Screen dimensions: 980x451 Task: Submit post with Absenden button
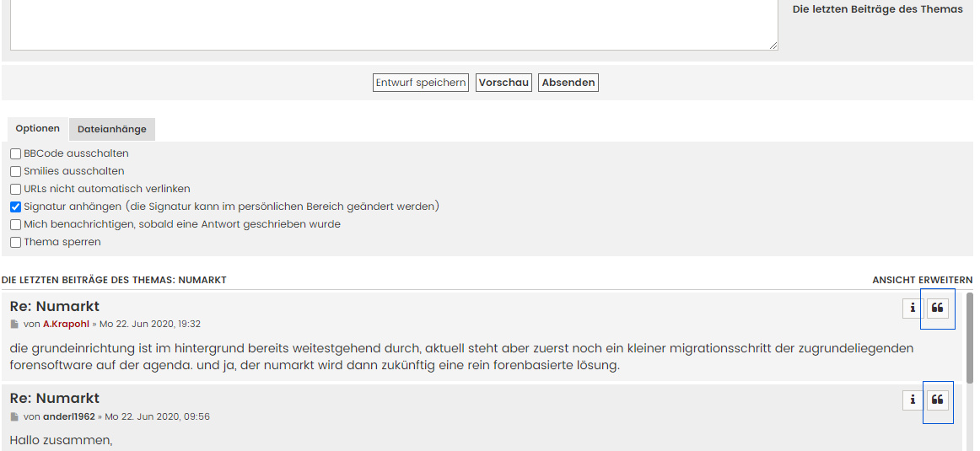pyautogui.click(x=568, y=83)
